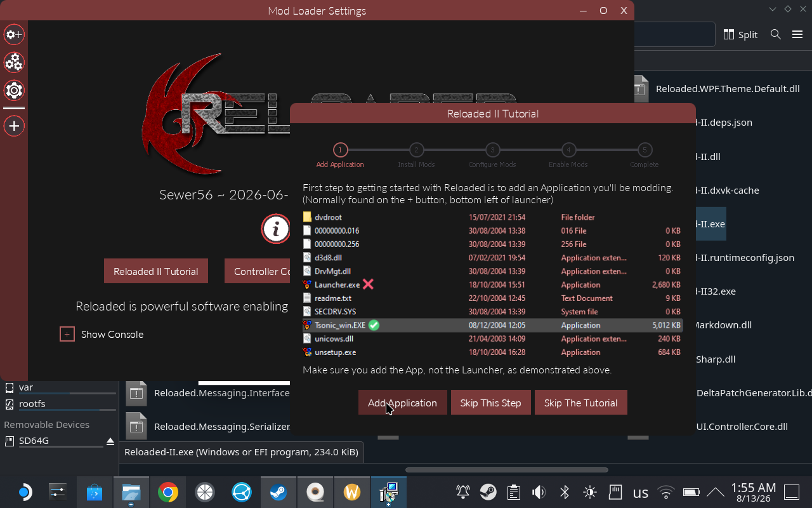Open the Reloaded II Tutorial button

click(x=155, y=271)
